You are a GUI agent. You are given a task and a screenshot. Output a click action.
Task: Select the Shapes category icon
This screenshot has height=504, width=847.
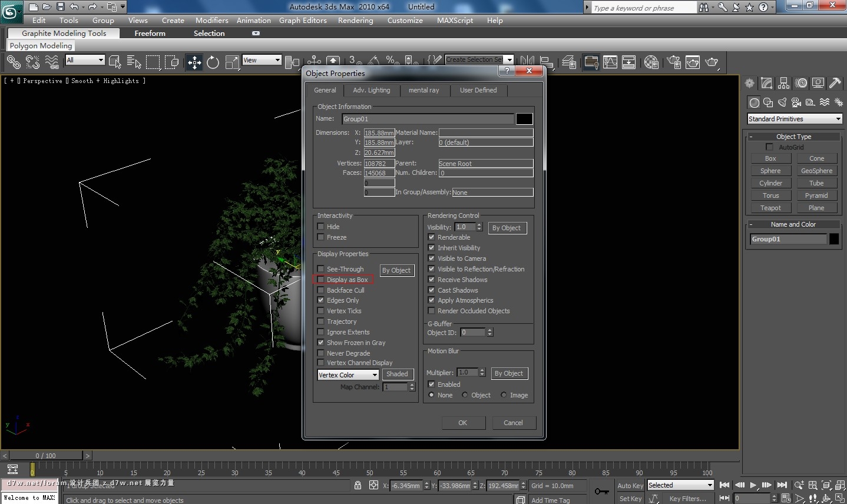pos(768,102)
